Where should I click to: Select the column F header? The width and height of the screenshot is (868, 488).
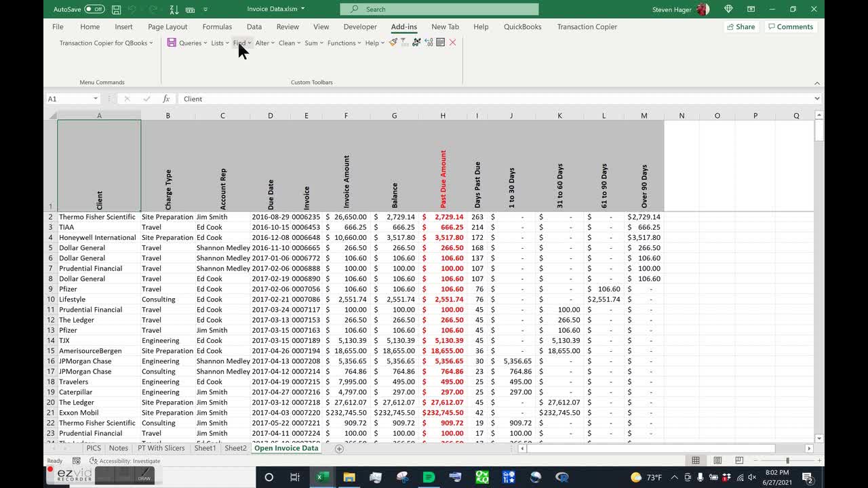pyautogui.click(x=346, y=116)
